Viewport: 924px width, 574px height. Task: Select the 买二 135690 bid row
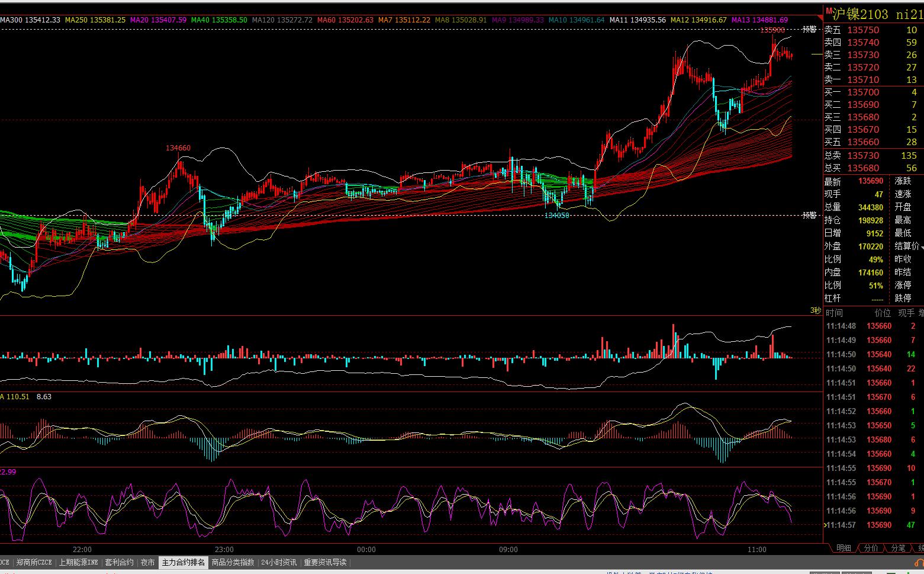click(873, 104)
